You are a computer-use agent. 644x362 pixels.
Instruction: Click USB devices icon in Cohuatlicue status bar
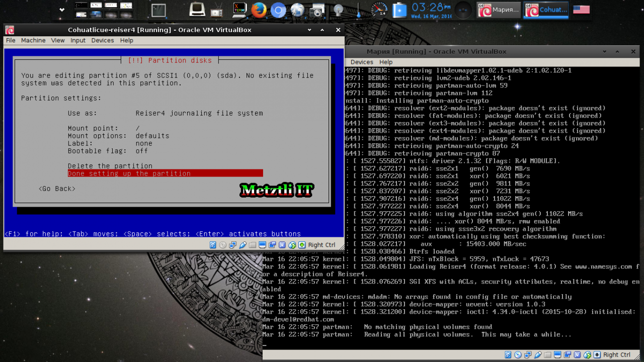click(243, 245)
